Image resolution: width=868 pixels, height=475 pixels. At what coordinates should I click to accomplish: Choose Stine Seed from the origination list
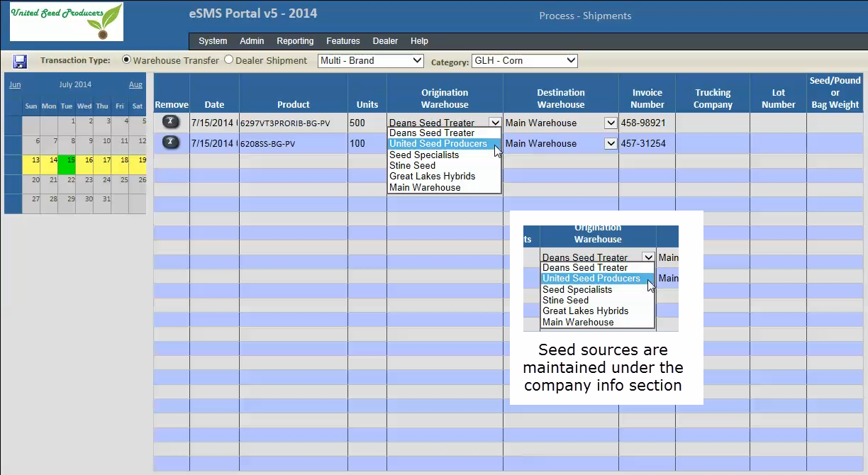pyautogui.click(x=444, y=165)
